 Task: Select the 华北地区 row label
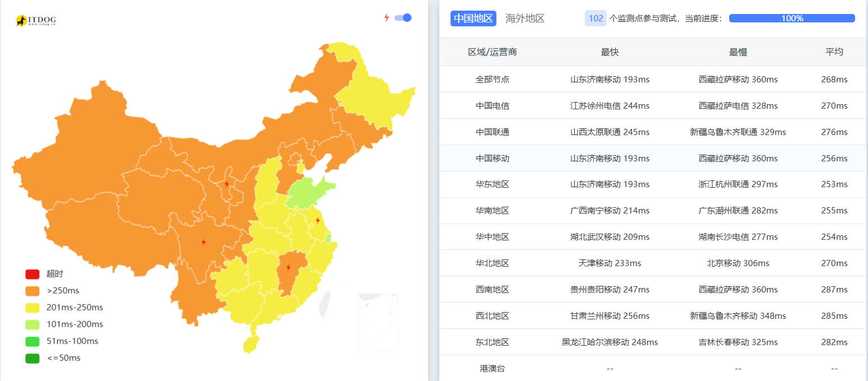click(x=492, y=263)
